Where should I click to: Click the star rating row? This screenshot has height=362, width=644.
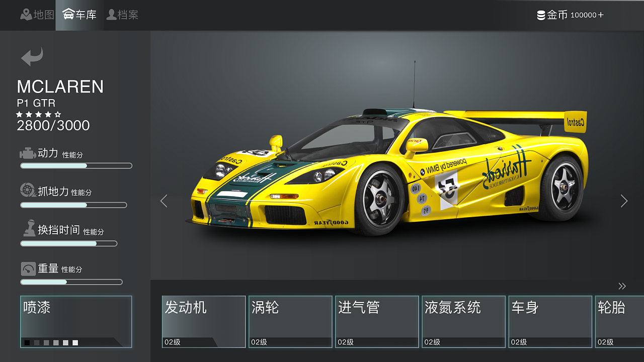[x=39, y=115]
